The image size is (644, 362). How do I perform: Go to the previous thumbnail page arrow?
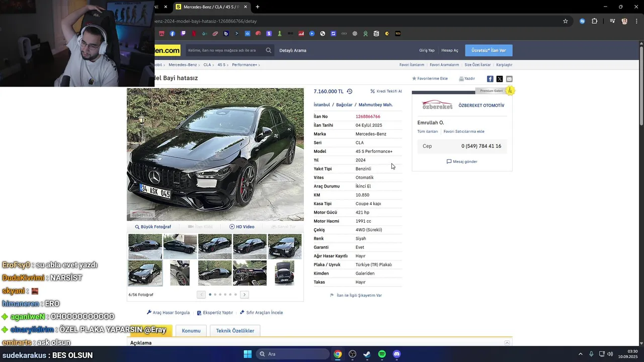(201, 295)
